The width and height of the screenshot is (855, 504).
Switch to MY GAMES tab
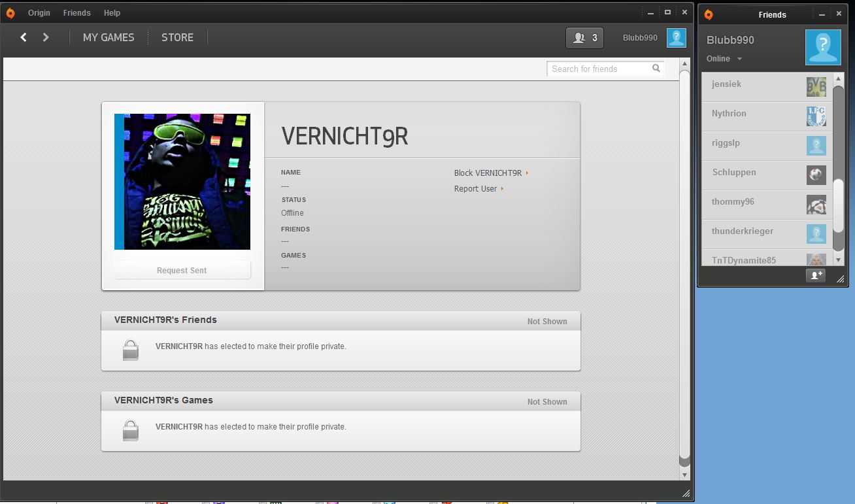[x=109, y=37]
